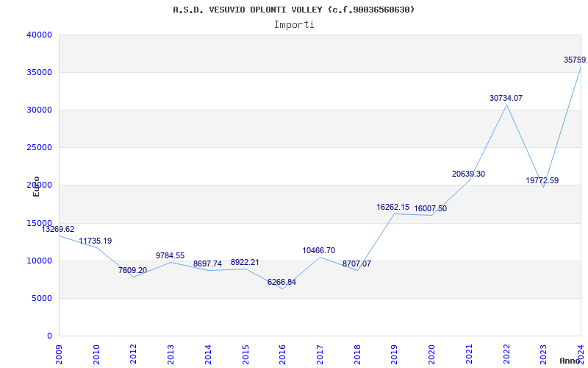588x368 pixels.
Task: Click y-axis value 35000
Action: tap(39, 72)
